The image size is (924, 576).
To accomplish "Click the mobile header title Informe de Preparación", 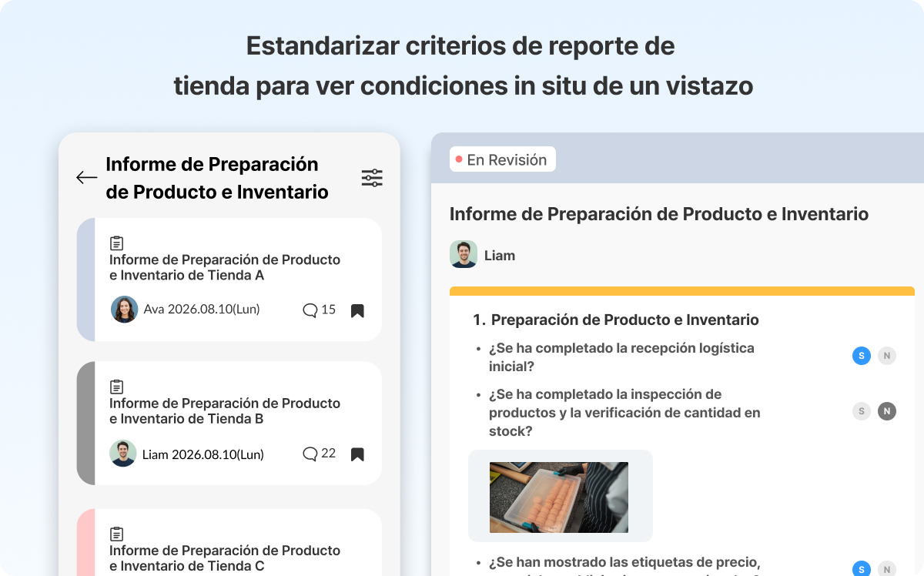I will [x=217, y=178].
